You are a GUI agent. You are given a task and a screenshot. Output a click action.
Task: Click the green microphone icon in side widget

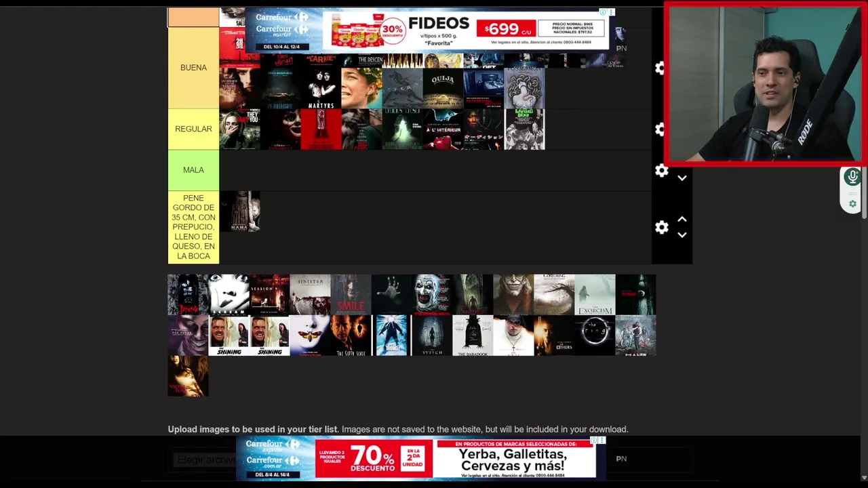point(852,177)
